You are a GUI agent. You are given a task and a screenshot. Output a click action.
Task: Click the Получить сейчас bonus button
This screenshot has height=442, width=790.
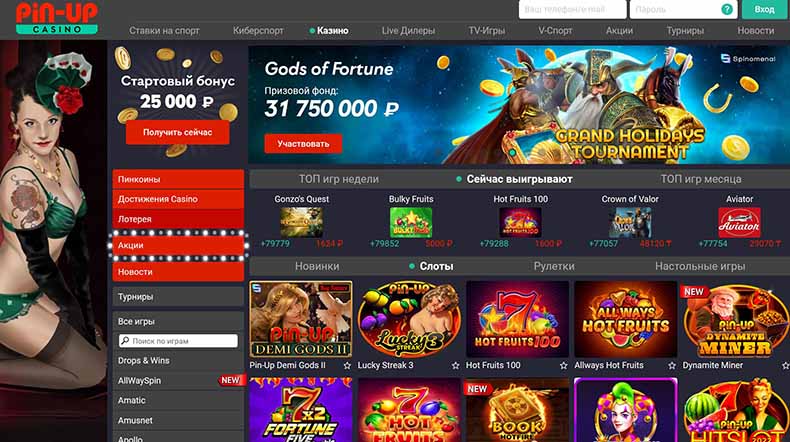177,133
